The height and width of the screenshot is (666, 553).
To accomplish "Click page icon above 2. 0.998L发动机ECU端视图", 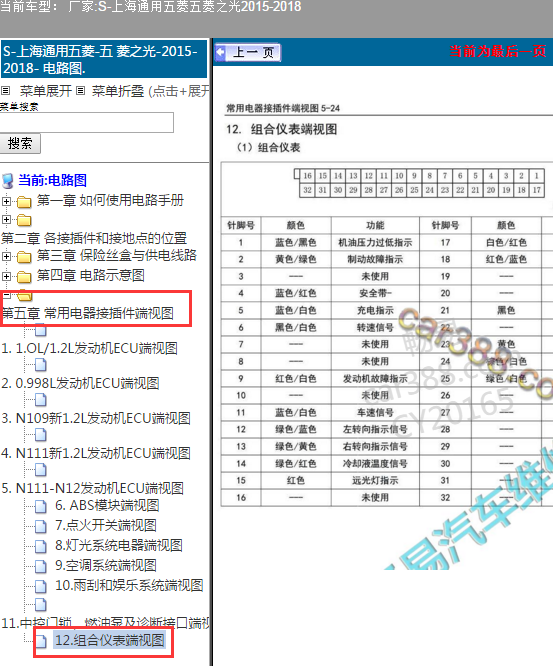I will coord(41,365).
